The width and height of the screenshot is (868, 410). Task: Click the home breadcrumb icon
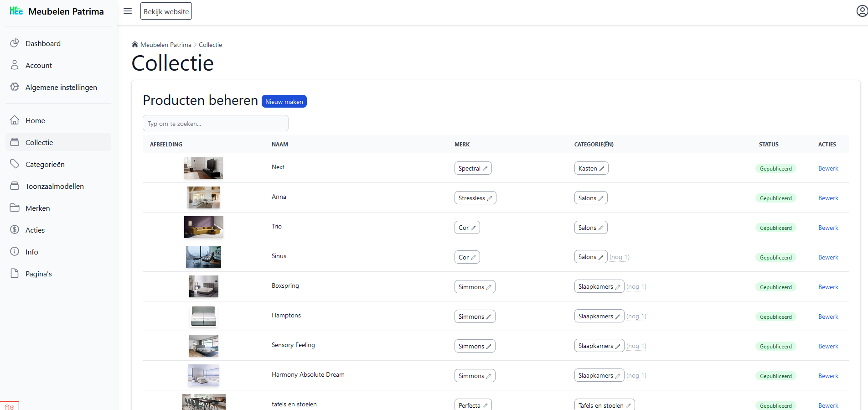135,45
